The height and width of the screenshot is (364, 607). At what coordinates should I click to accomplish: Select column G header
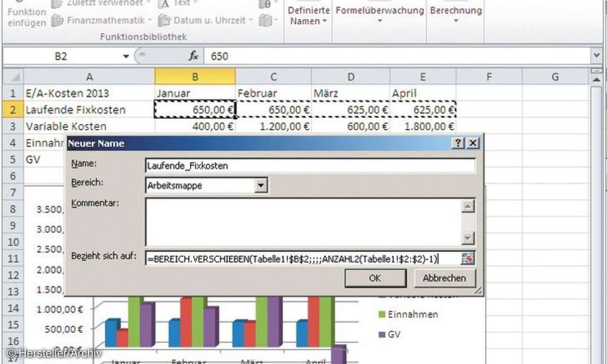pos(555,77)
